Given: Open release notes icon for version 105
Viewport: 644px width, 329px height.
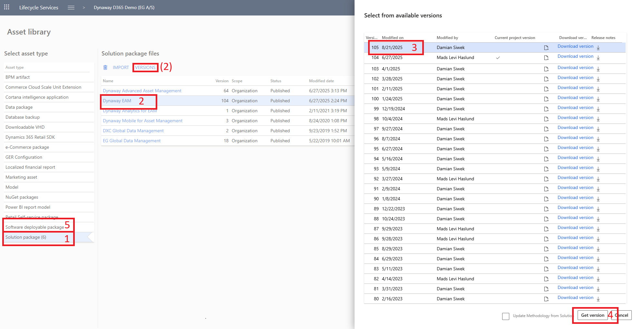Looking at the screenshot, I should coord(546,48).
